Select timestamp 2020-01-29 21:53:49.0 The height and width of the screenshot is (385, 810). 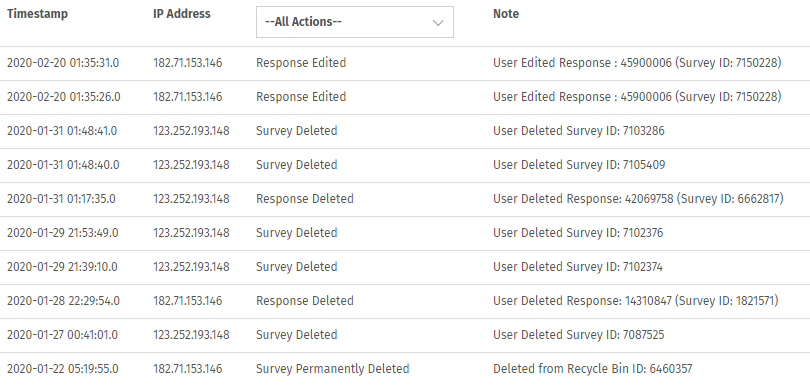pyautogui.click(x=63, y=234)
